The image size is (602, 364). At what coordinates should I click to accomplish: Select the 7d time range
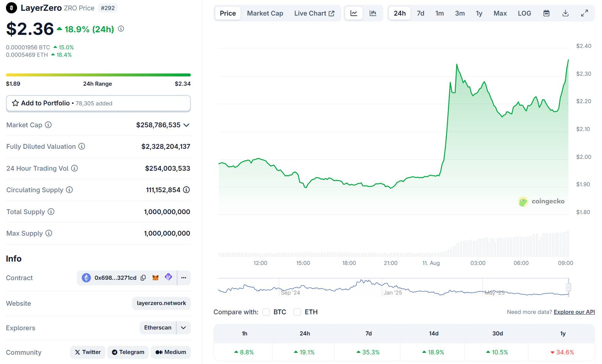click(x=421, y=13)
